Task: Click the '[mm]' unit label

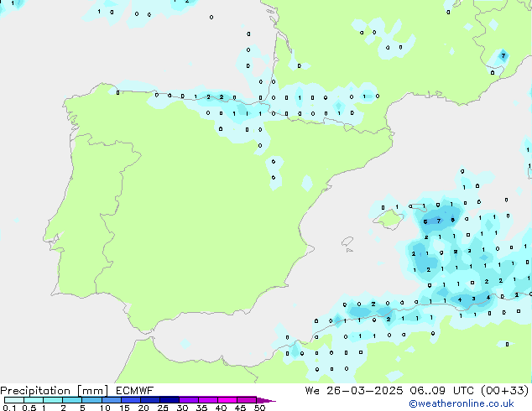Action: 92,391
